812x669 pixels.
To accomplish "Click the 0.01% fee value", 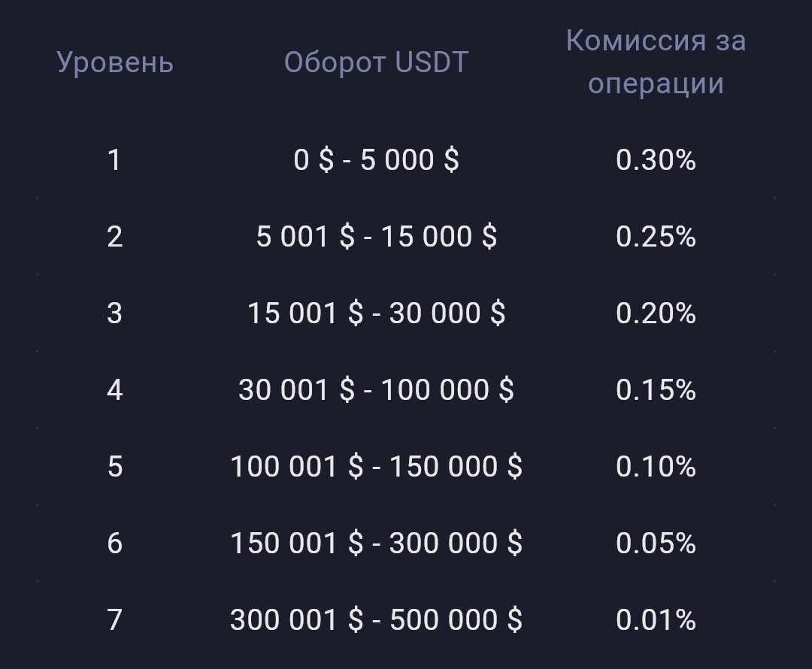I will (x=656, y=620).
